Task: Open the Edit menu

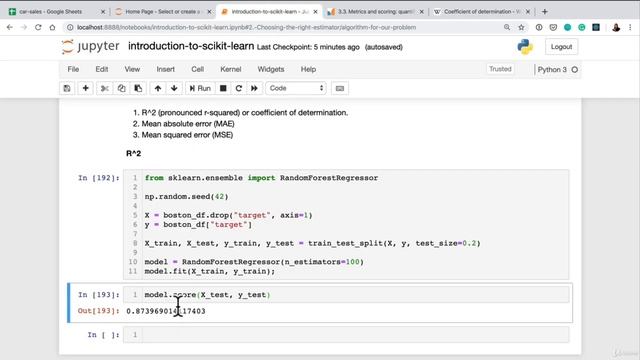Action: pyautogui.click(x=102, y=69)
